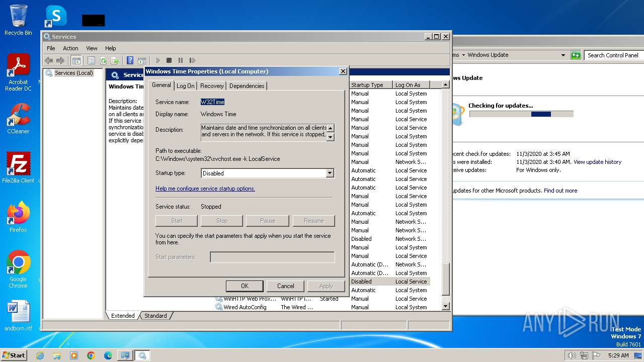
Task: Open Chrome from the taskbar
Action: point(91,355)
